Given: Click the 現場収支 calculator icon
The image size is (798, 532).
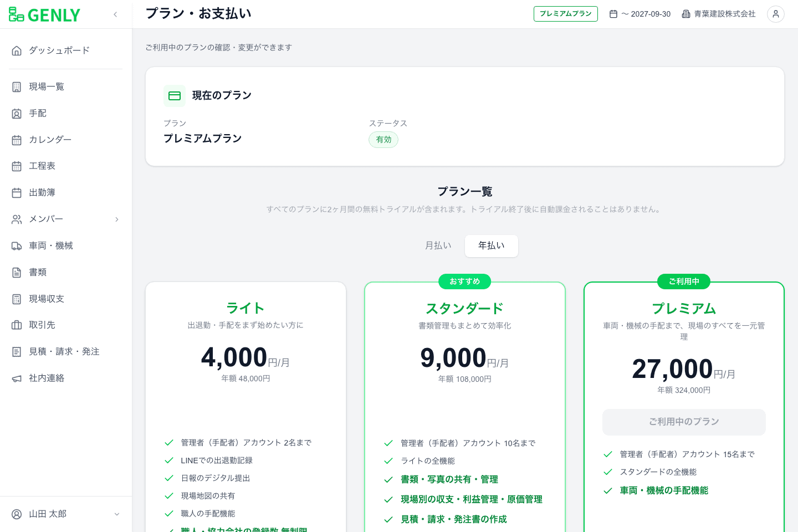Looking at the screenshot, I should pos(17,299).
